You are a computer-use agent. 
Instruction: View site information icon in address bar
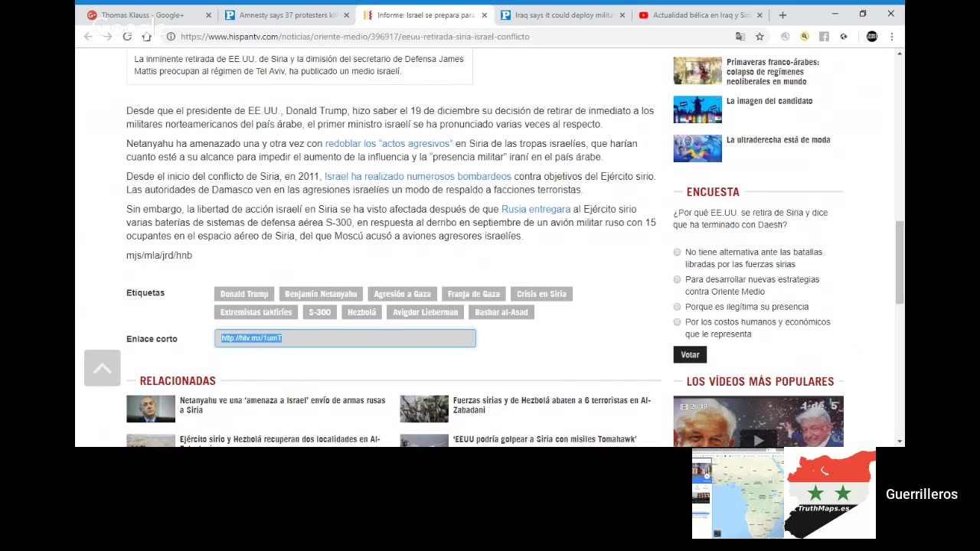171,36
